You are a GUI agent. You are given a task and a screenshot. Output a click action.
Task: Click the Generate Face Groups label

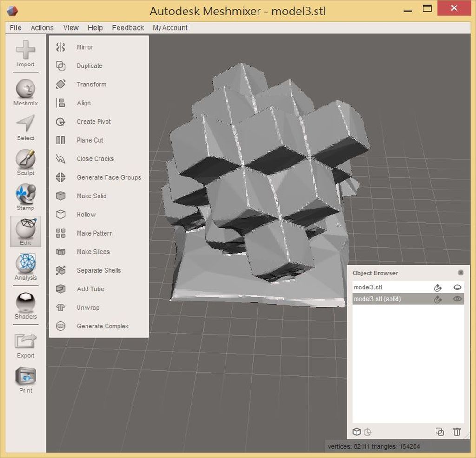coord(109,177)
